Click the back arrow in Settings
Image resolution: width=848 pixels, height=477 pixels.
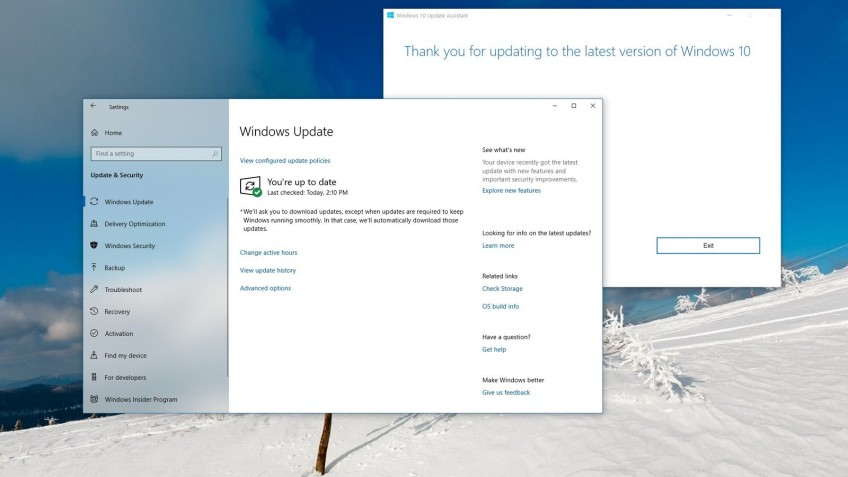pyautogui.click(x=94, y=106)
